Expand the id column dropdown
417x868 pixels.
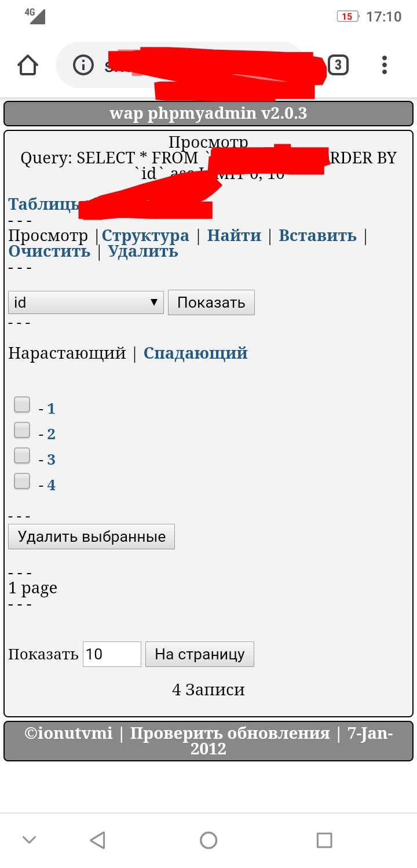click(x=86, y=302)
